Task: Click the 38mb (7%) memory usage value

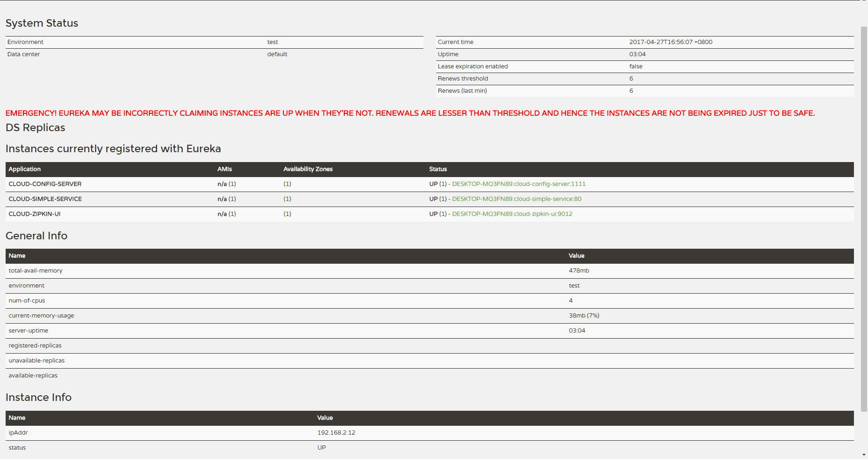Action: click(584, 316)
